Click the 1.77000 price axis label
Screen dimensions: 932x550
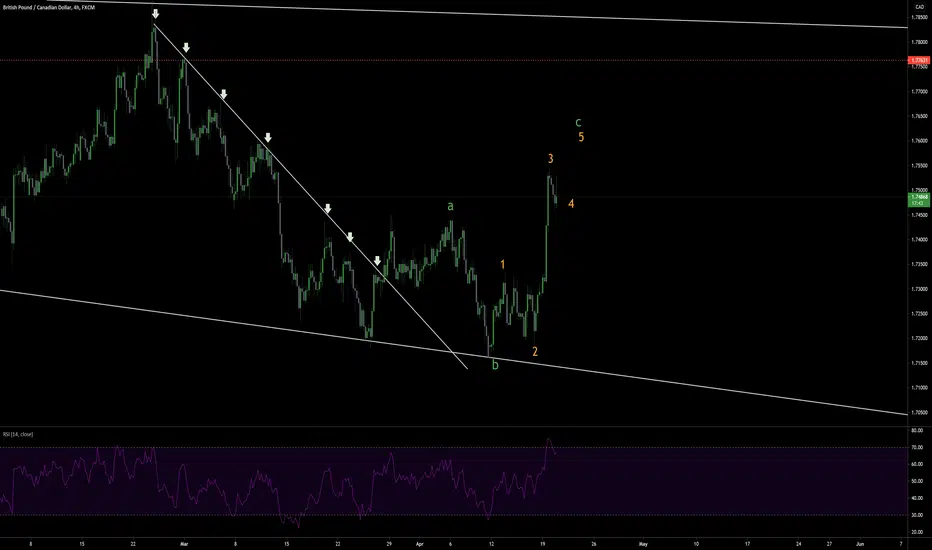[919, 92]
